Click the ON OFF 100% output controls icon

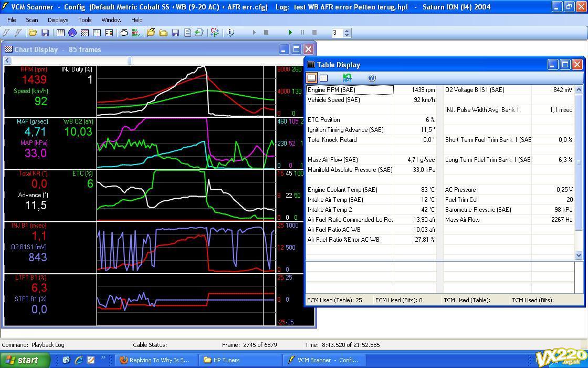[136, 33]
